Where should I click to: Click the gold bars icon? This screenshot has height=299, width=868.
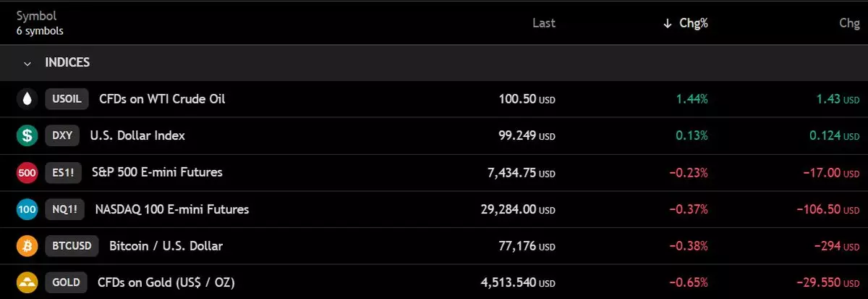pos(27,282)
